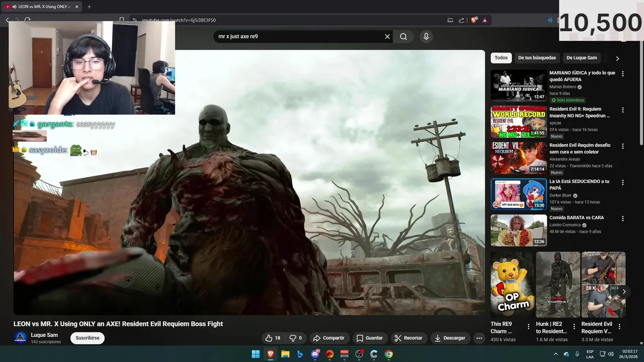Open the 'La IA Está SEDUCIENDO' video thumbnail
644x362 pixels.
pos(519,194)
